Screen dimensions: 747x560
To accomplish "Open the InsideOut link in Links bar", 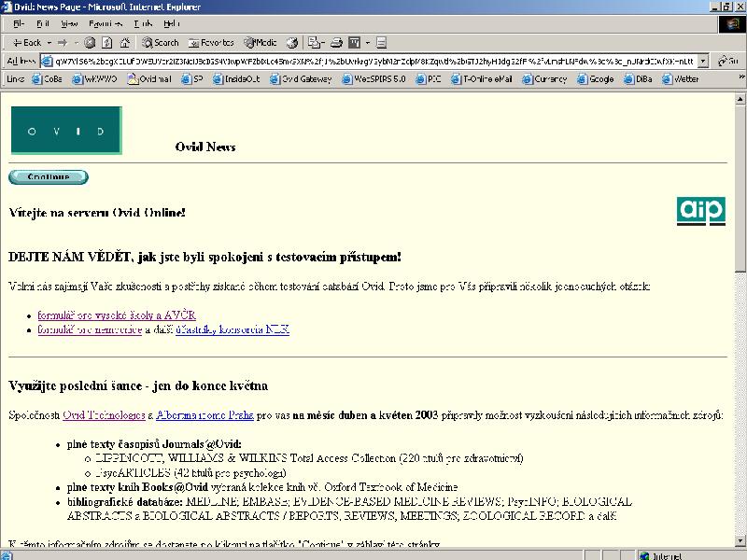I will point(236,79).
